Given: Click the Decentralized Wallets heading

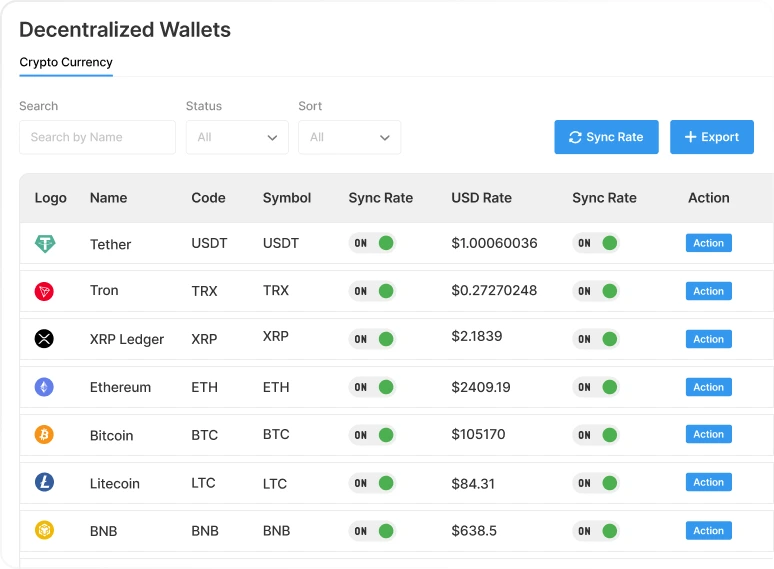Looking at the screenshot, I should point(125,30).
